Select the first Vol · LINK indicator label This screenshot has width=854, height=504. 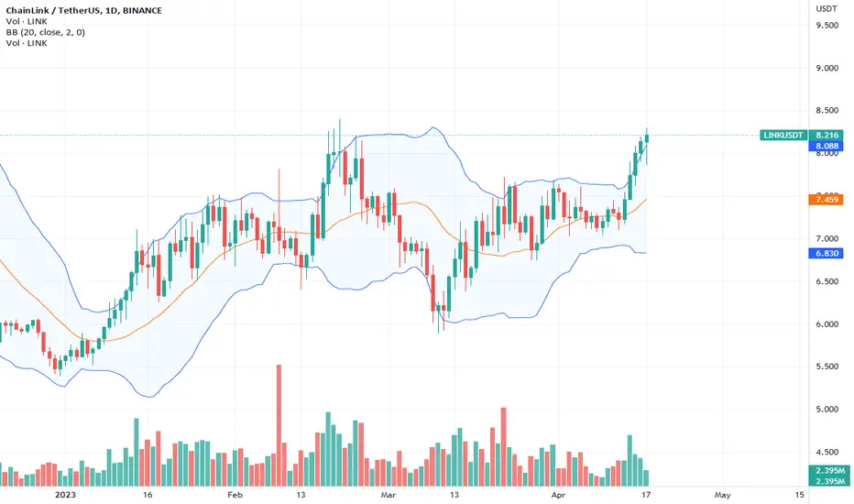[x=27, y=21]
